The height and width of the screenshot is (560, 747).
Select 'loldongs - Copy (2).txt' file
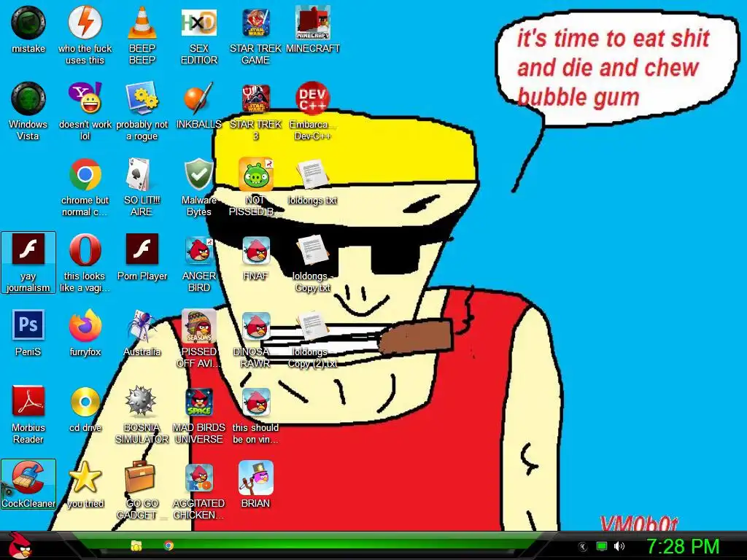click(x=312, y=326)
